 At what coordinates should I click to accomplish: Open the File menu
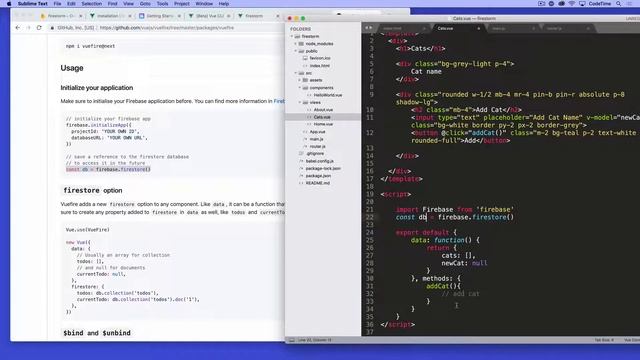coord(58,4)
